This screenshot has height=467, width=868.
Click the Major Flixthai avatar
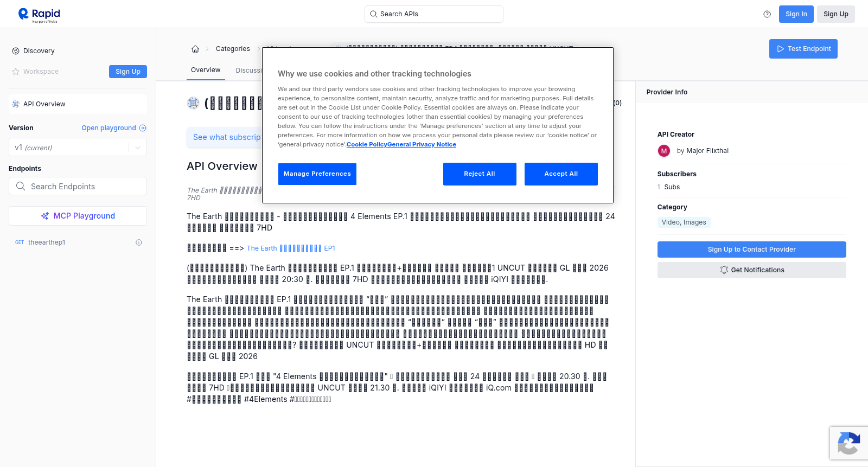click(x=664, y=151)
